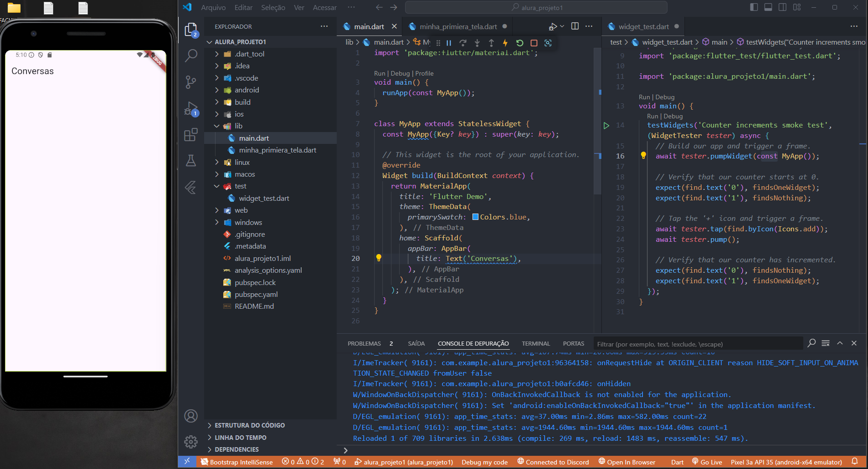Image resolution: width=868 pixels, height=469 pixels.
Task: Click the lightbulb on line 16
Action: click(x=643, y=156)
